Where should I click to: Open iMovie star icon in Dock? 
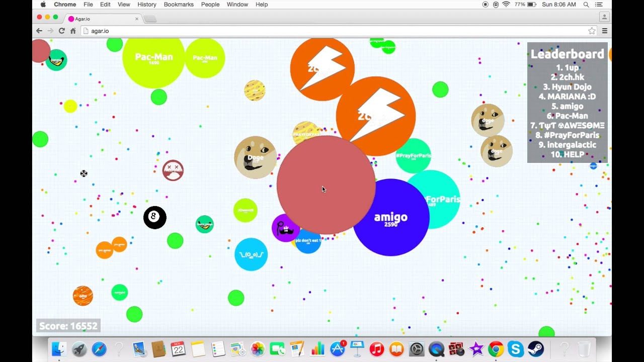[x=476, y=349]
